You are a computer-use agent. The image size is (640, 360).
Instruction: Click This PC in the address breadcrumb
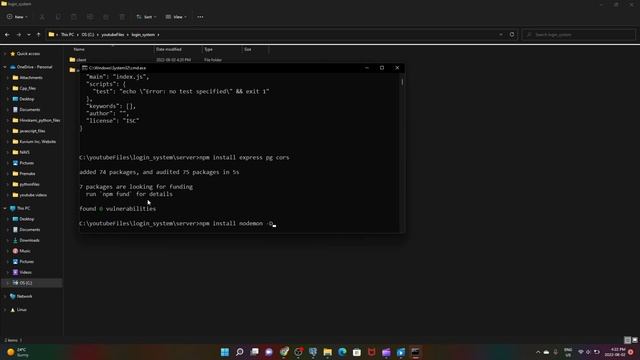(x=67, y=35)
